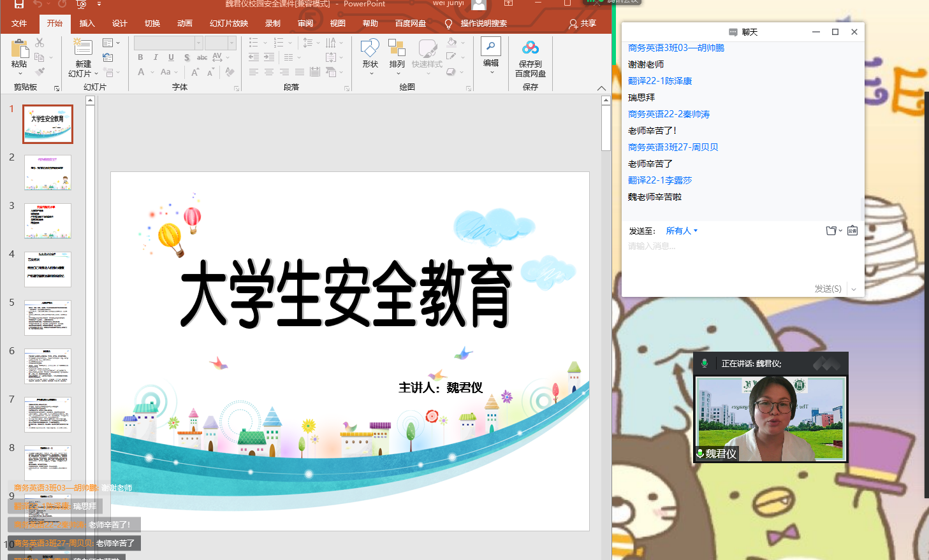This screenshot has width=929, height=560.
Task: Click the 发送(S) send button
Action: pos(828,289)
